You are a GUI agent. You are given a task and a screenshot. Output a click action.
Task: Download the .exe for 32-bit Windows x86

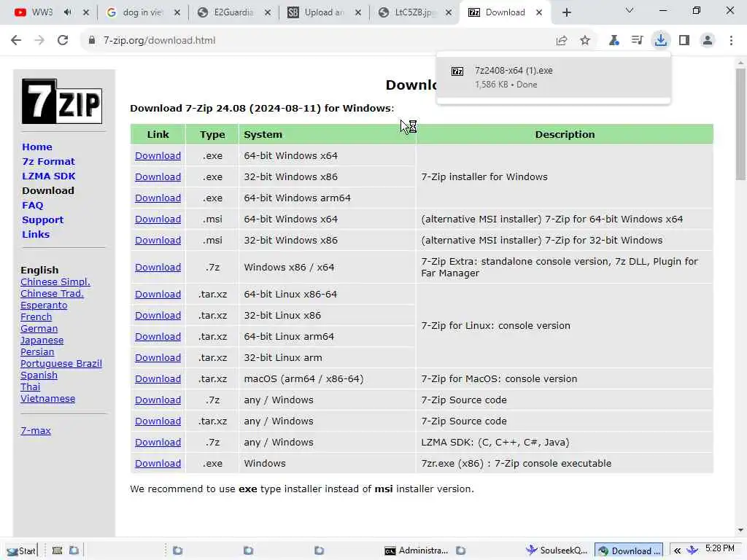click(158, 176)
